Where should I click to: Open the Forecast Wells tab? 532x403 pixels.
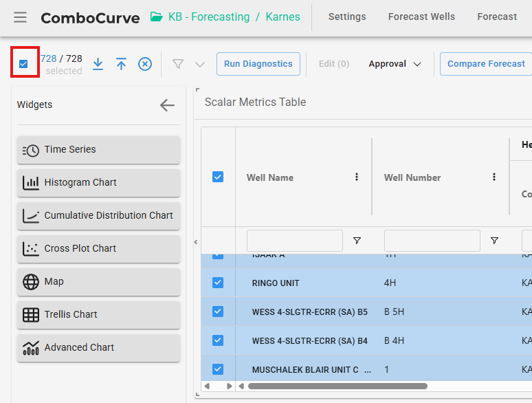[421, 17]
